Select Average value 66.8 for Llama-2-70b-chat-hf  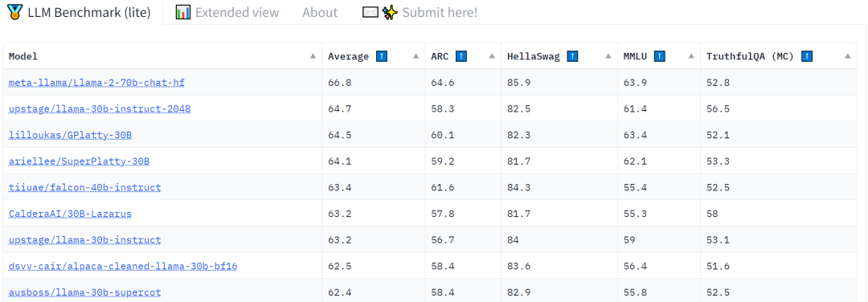339,83
